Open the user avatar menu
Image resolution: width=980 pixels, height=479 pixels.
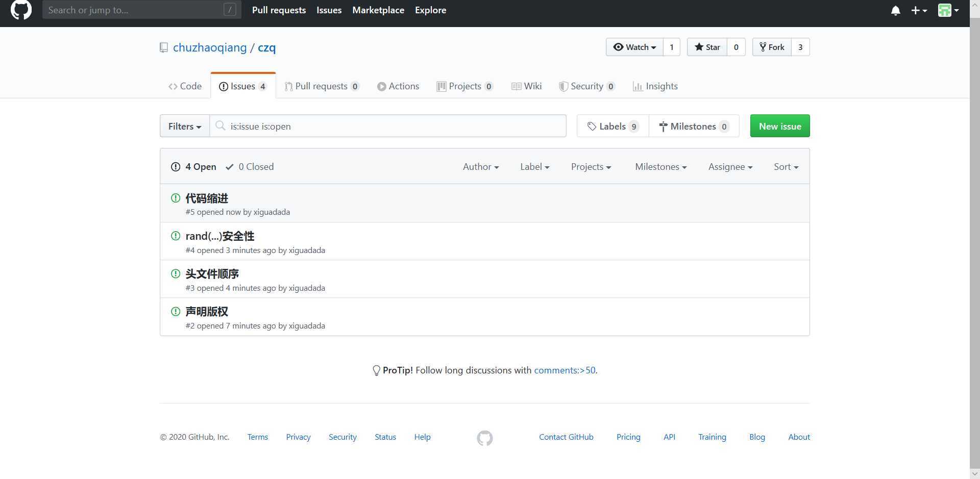tap(948, 10)
